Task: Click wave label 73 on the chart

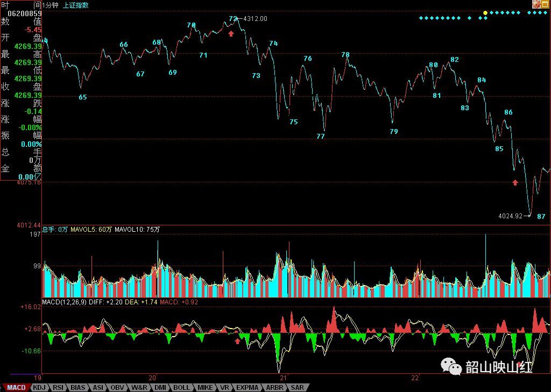Action: 256,75
